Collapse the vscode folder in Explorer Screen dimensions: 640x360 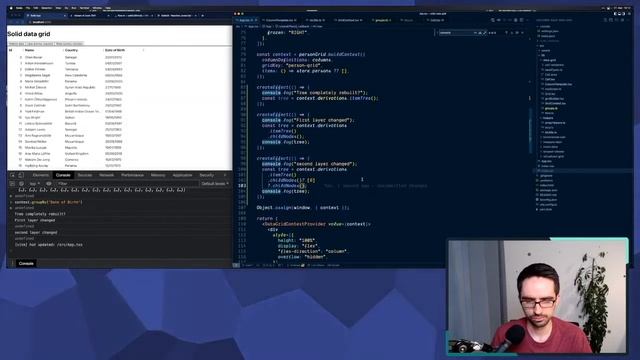click(544, 27)
